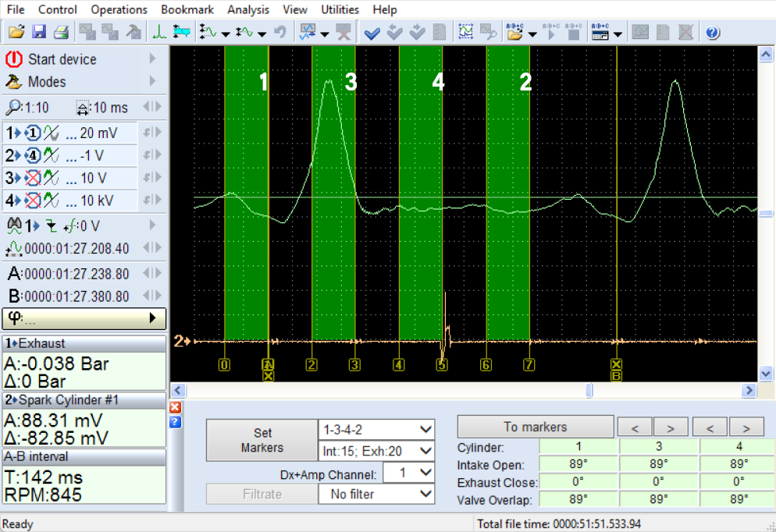This screenshot has width=776, height=532.
Task: Click the waveform compress tool icon
Action: tap(244, 33)
